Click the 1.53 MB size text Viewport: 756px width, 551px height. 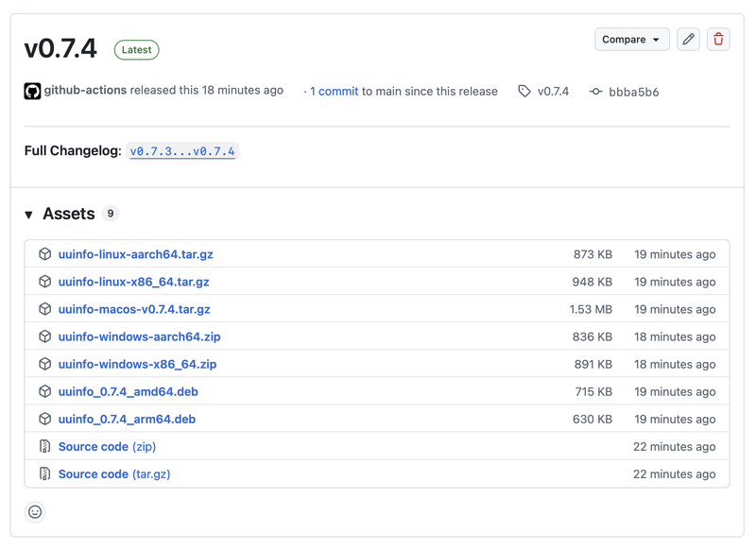tap(591, 309)
